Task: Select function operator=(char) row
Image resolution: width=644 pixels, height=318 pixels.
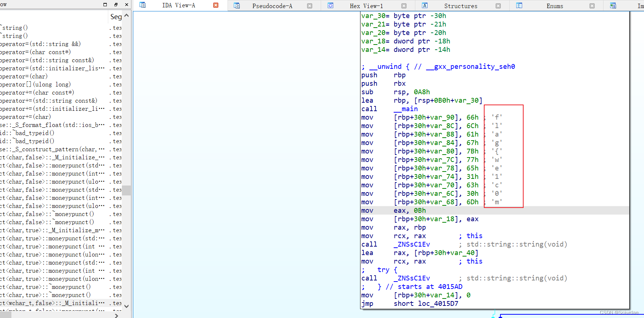Action: tap(61, 76)
